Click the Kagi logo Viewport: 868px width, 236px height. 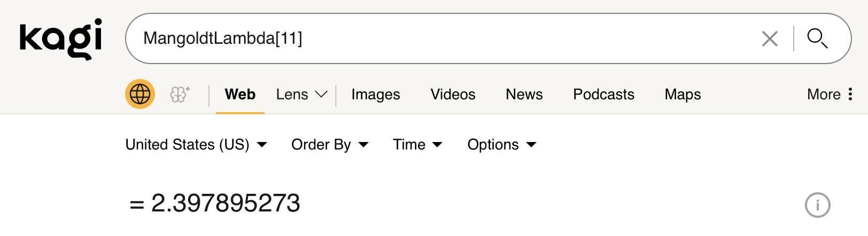[x=60, y=38]
